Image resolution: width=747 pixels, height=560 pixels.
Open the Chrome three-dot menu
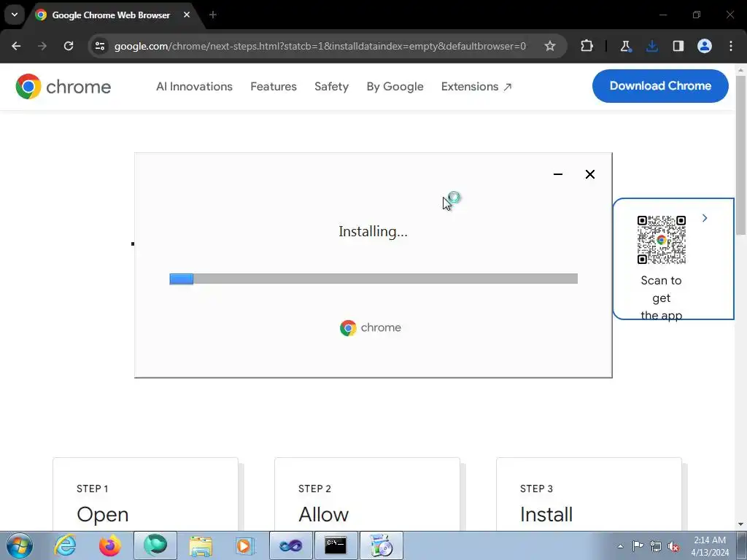click(731, 46)
